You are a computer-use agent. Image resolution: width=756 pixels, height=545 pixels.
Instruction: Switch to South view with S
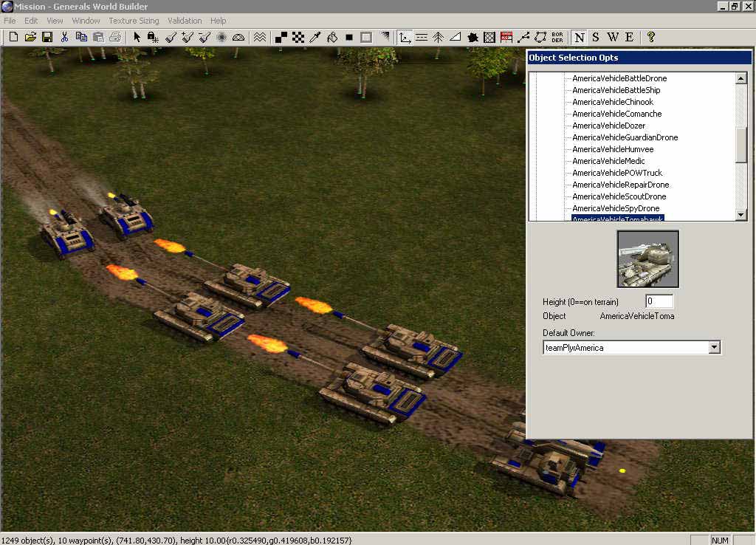(x=596, y=37)
